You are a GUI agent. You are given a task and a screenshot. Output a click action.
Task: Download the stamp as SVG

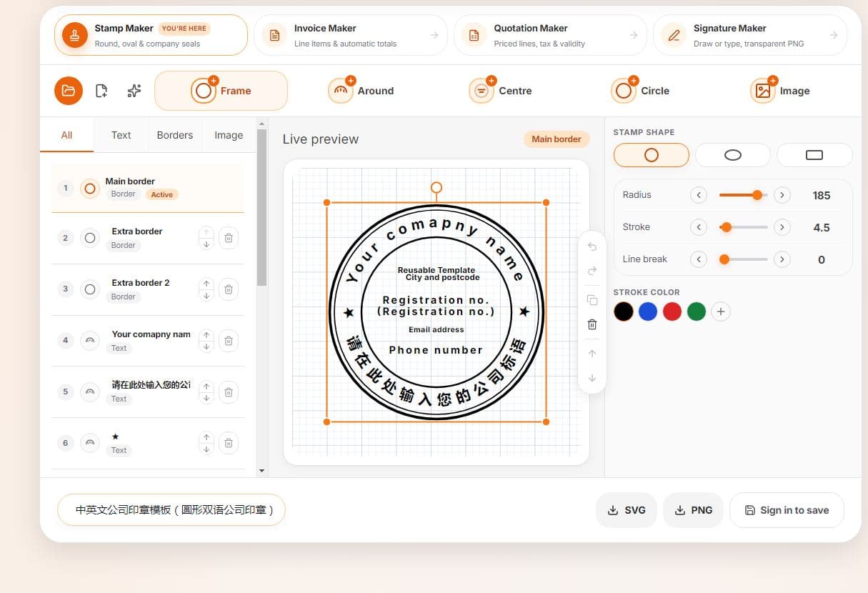pos(627,510)
